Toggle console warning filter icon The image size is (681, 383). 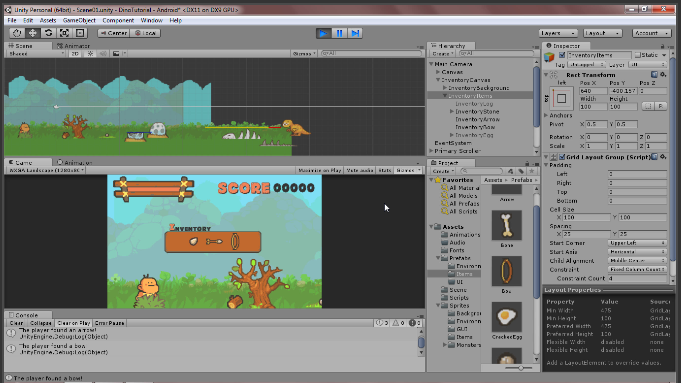point(398,323)
